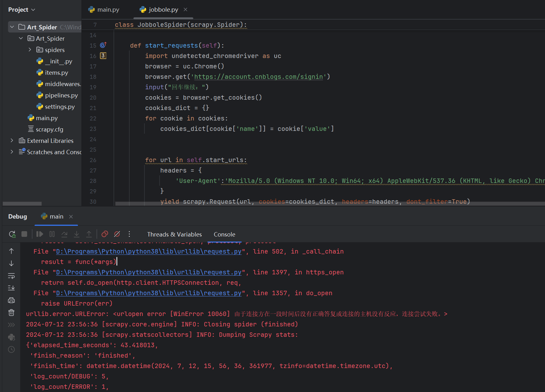This screenshot has width=545, height=392.
Task: Click 'def start_requests(self):' code line
Action: pos(177,45)
